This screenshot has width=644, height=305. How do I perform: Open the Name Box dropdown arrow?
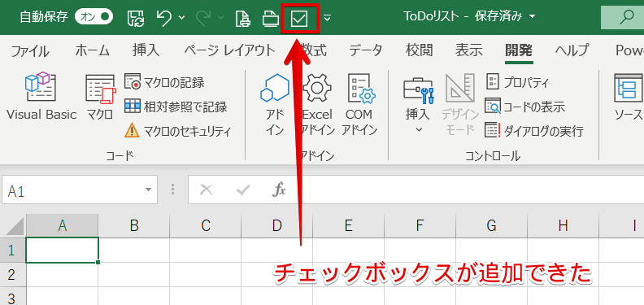(148, 190)
